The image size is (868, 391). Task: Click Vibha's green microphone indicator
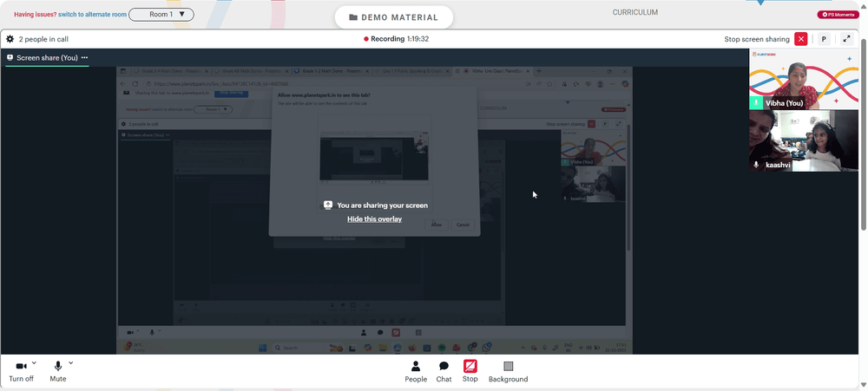[x=756, y=103]
